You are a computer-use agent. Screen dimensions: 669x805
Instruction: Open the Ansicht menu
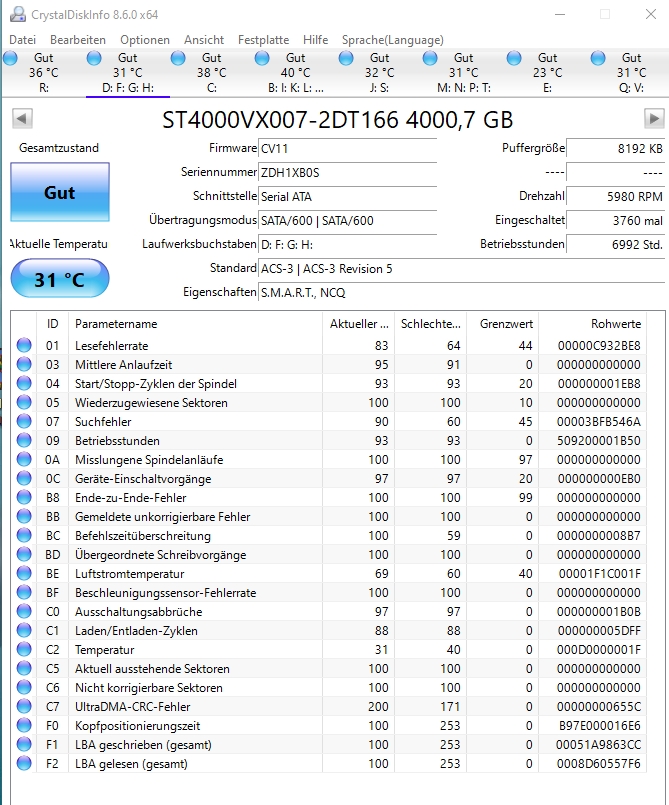[x=204, y=40]
